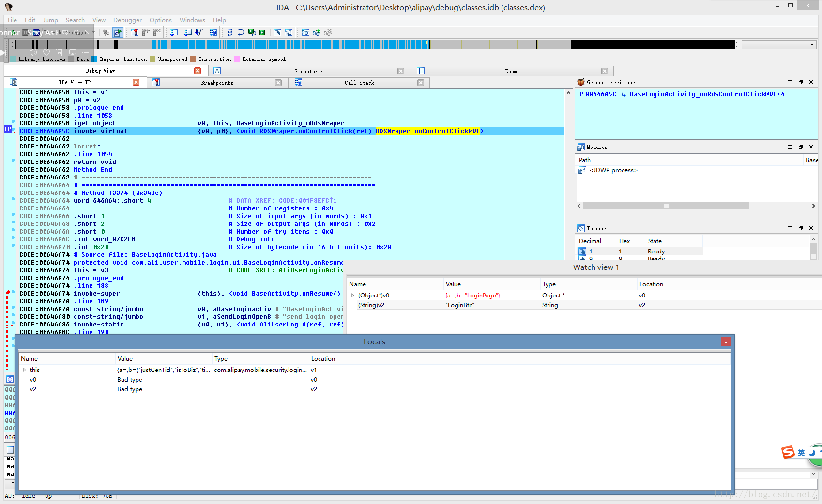Close the IDA View-IP tab

pyautogui.click(x=136, y=83)
